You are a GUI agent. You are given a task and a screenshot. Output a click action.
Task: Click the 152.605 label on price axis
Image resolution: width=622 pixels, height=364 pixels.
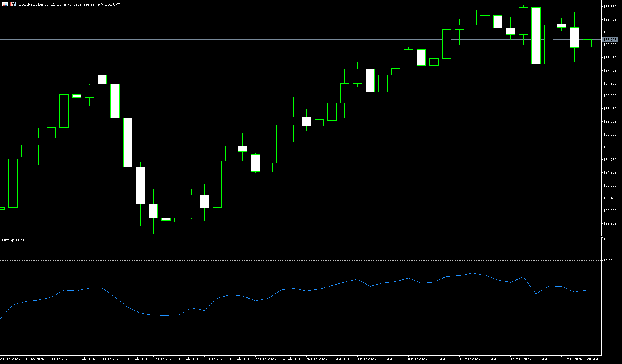click(610, 224)
